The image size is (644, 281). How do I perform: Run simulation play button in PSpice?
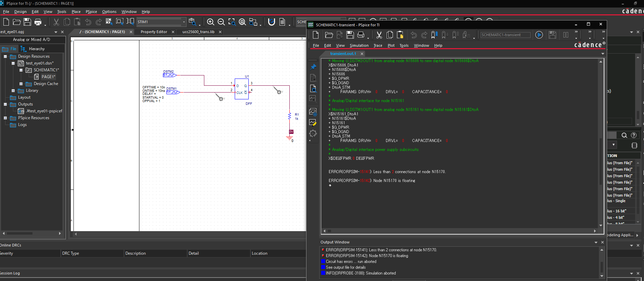tap(539, 35)
